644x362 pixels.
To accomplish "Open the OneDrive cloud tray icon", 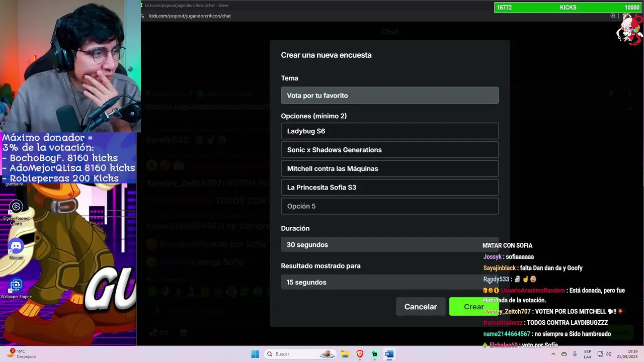I will [x=564, y=354].
